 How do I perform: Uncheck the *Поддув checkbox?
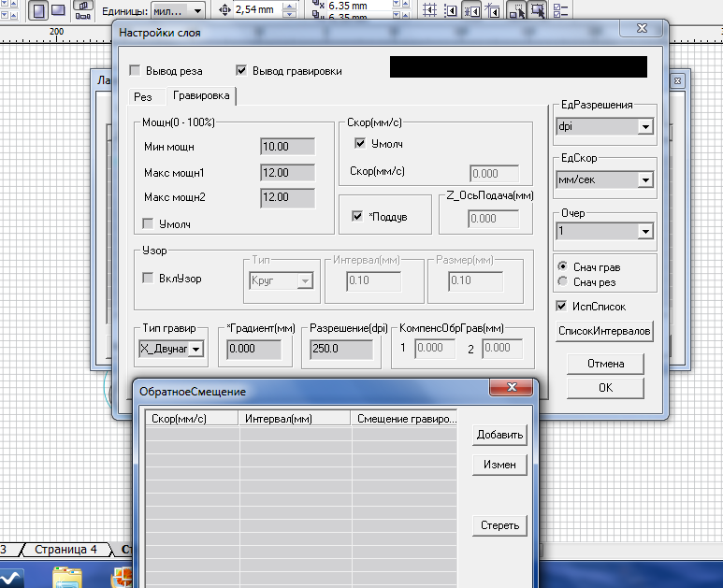357,216
